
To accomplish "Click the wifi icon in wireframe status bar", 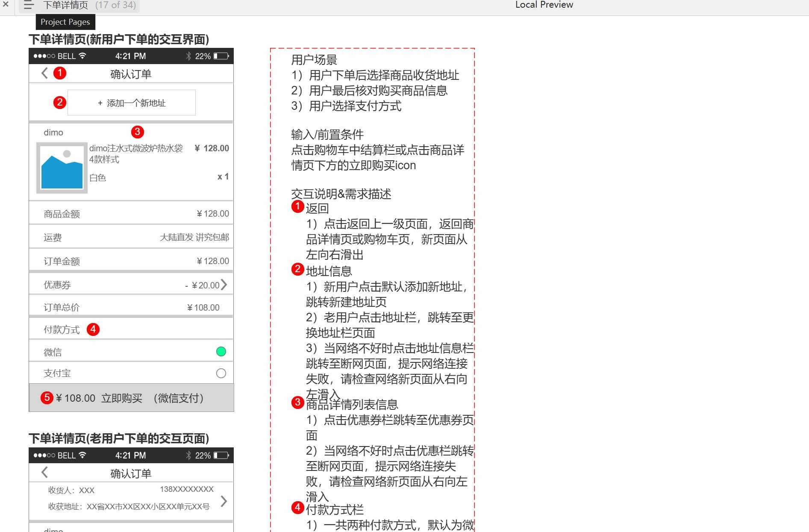I will 82,56.
